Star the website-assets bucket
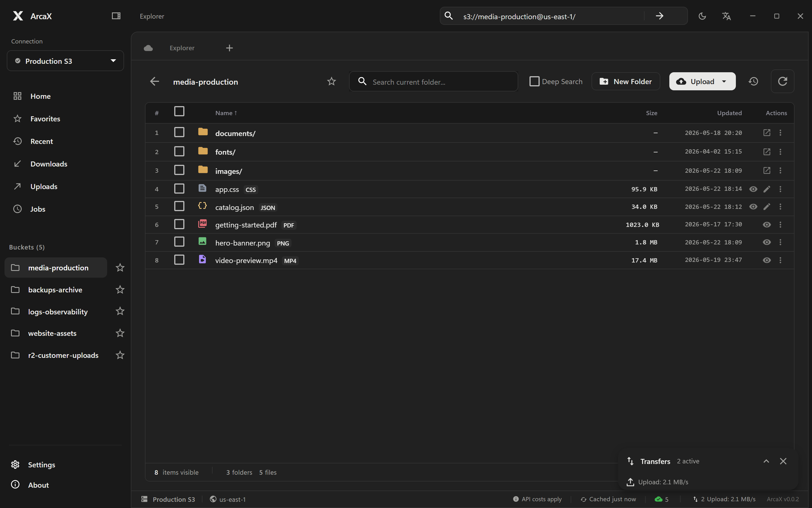The height and width of the screenshot is (508, 812). point(120,333)
